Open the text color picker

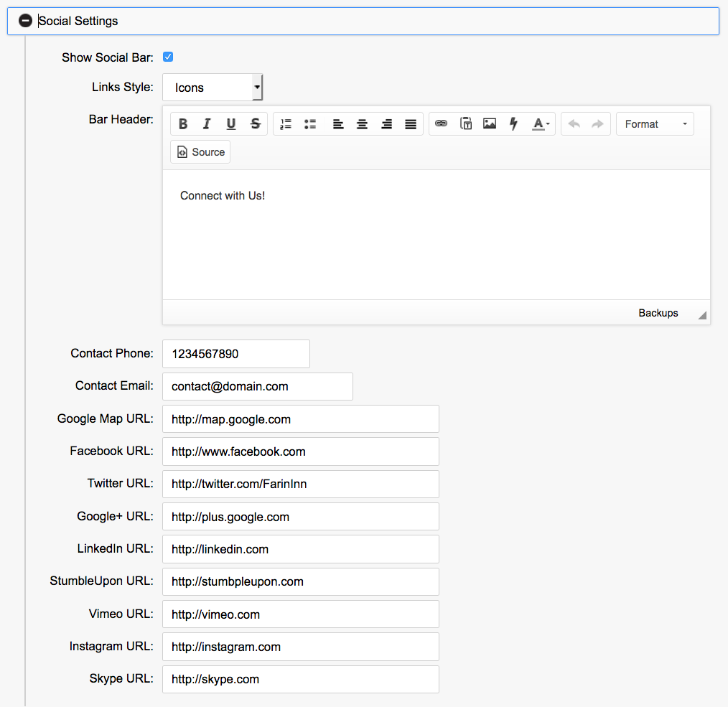pyautogui.click(x=541, y=124)
